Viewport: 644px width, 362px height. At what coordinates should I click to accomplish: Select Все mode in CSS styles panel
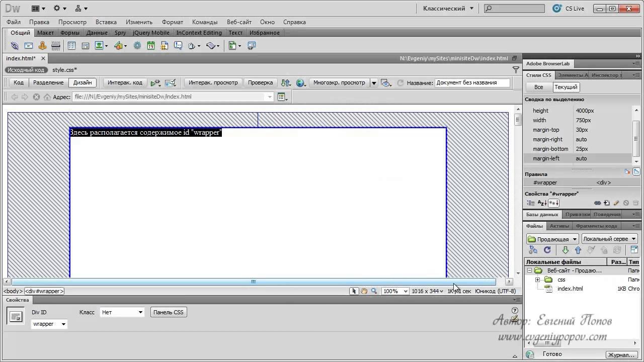538,87
